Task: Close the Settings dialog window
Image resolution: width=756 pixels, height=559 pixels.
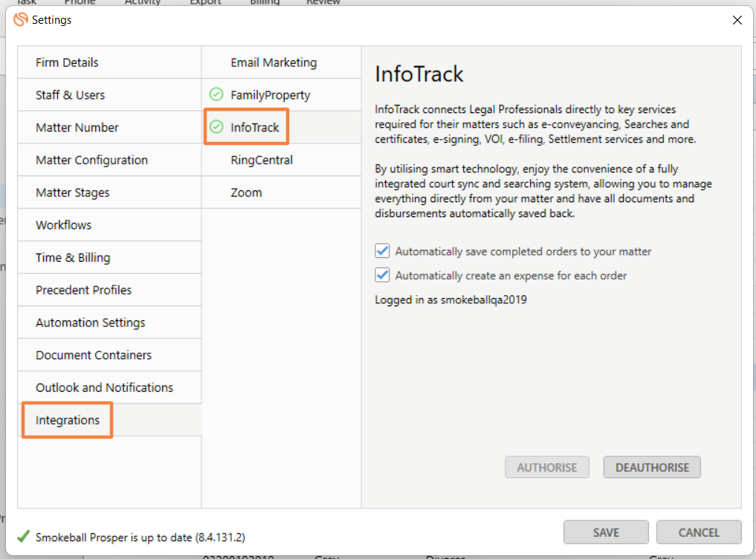Action: pyautogui.click(x=737, y=20)
